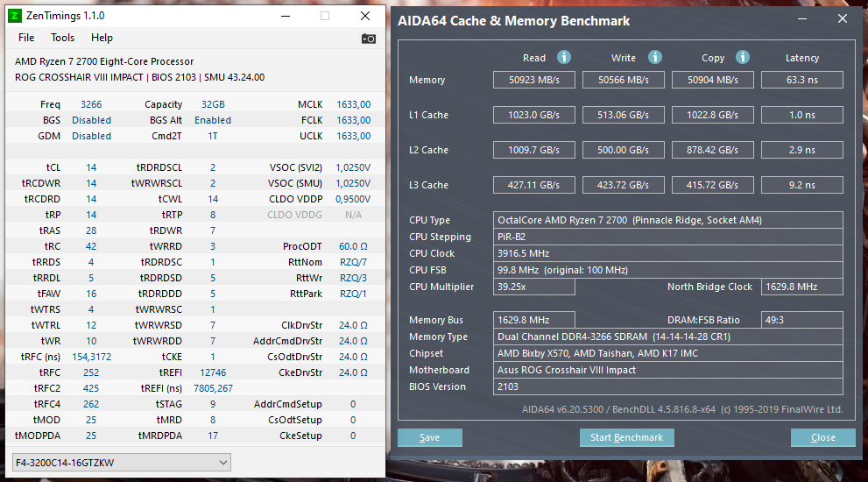Image resolution: width=868 pixels, height=482 pixels.
Task: Click L2 Cache Read value 1009.7 GB/s
Action: tap(534, 150)
